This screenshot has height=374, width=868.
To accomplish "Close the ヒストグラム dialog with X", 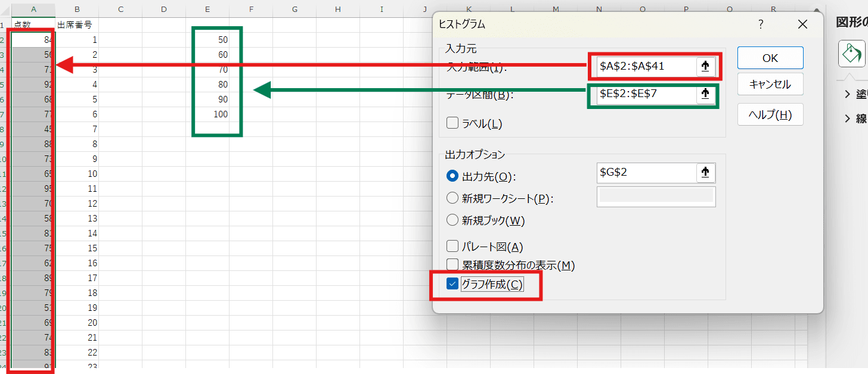I will (802, 24).
